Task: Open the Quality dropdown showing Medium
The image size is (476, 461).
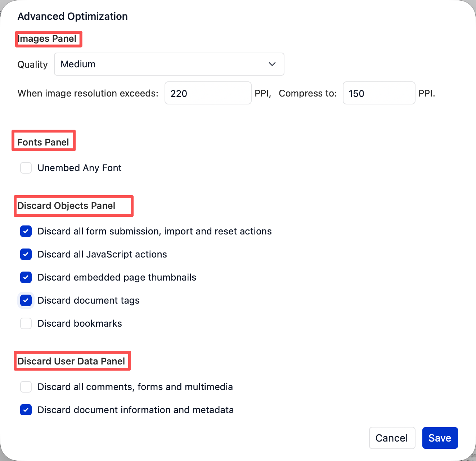Action: [169, 64]
